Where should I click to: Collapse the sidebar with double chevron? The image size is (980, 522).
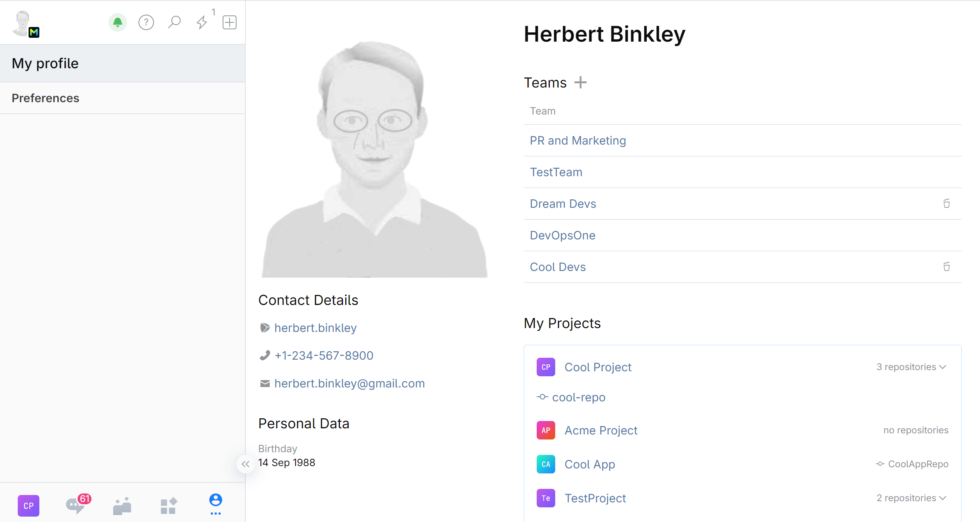246,464
